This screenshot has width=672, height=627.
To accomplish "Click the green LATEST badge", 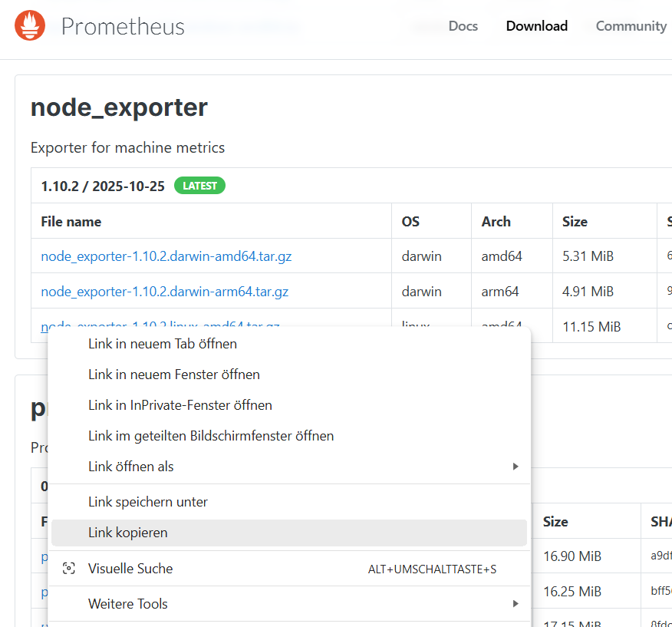I will point(199,186).
